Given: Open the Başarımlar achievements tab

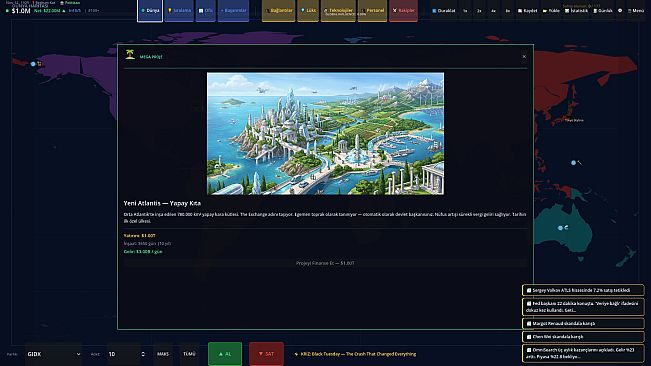Looking at the screenshot, I should [233, 10].
